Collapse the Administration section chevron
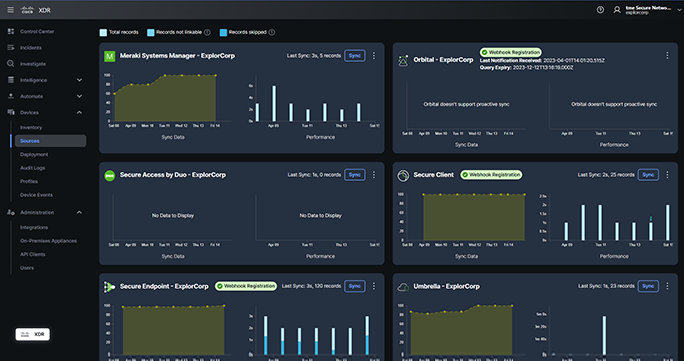Image resolution: width=684 pixels, height=361 pixels. coord(79,212)
